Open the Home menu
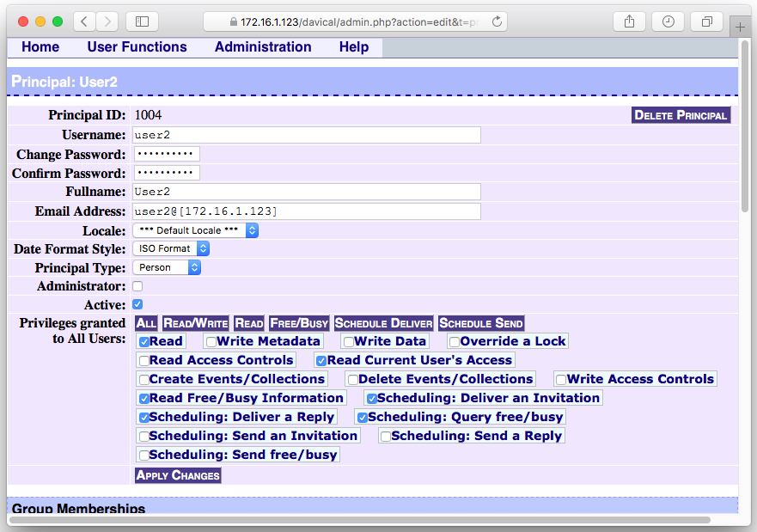Viewport: 757px width, 532px height. coord(40,46)
